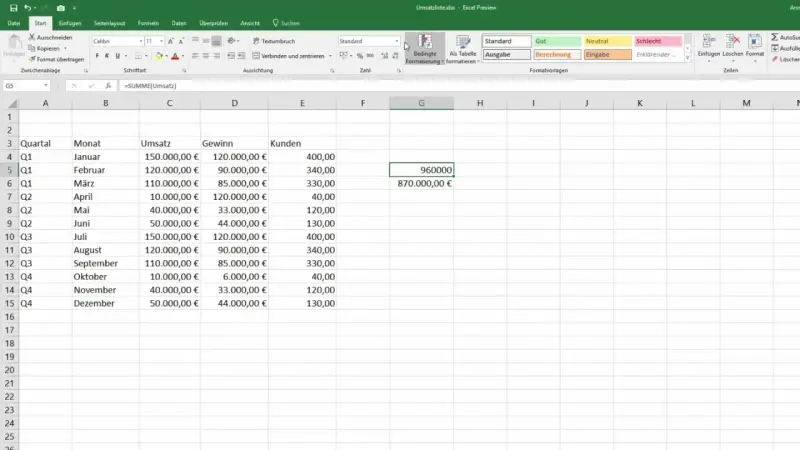800x450 pixels.
Task: Click Ausschneiden (cut) in the clipboard group
Action: (x=51, y=37)
